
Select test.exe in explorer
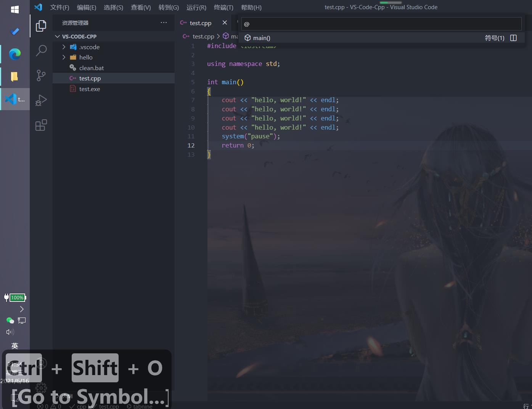click(114, 89)
